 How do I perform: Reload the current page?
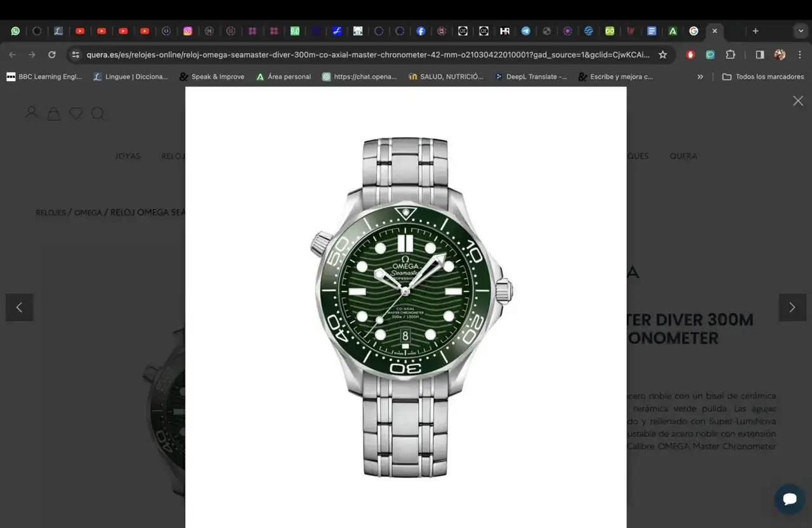(52, 55)
